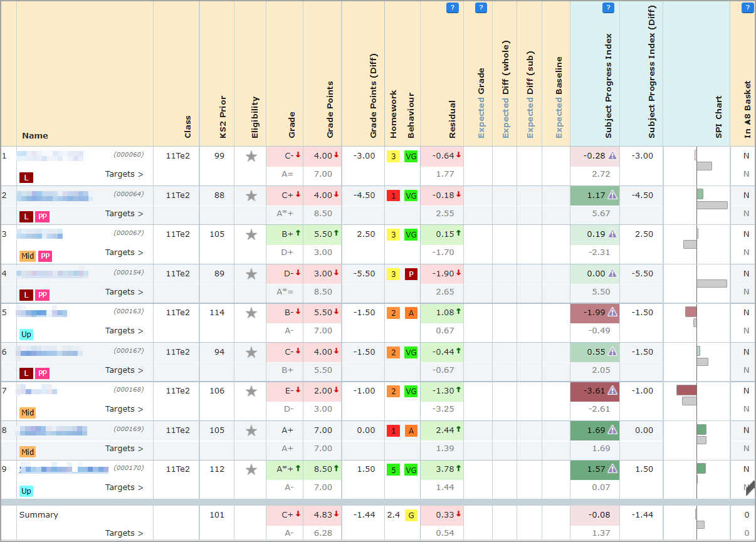Sort by the Grade Points column header
Image resolution: width=756 pixels, height=542 pixels.
330,110
